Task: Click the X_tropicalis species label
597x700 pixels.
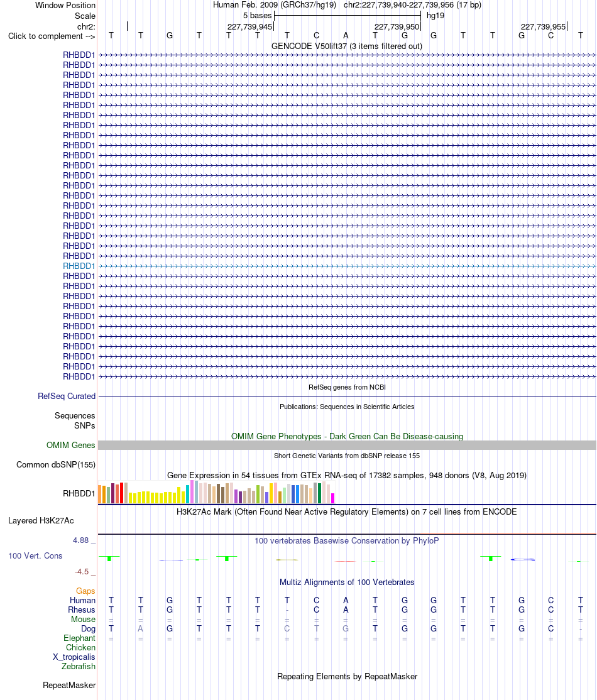Action: click(74, 657)
